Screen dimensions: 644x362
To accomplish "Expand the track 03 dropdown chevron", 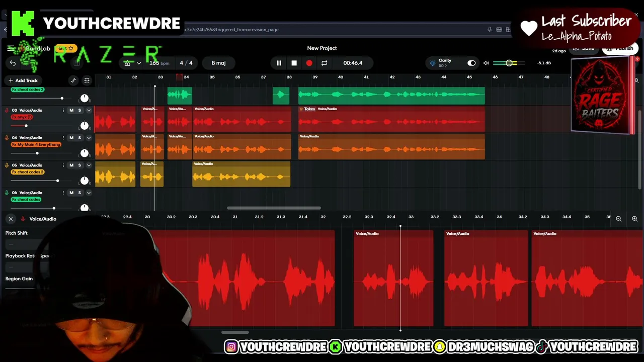I will pyautogui.click(x=89, y=110).
